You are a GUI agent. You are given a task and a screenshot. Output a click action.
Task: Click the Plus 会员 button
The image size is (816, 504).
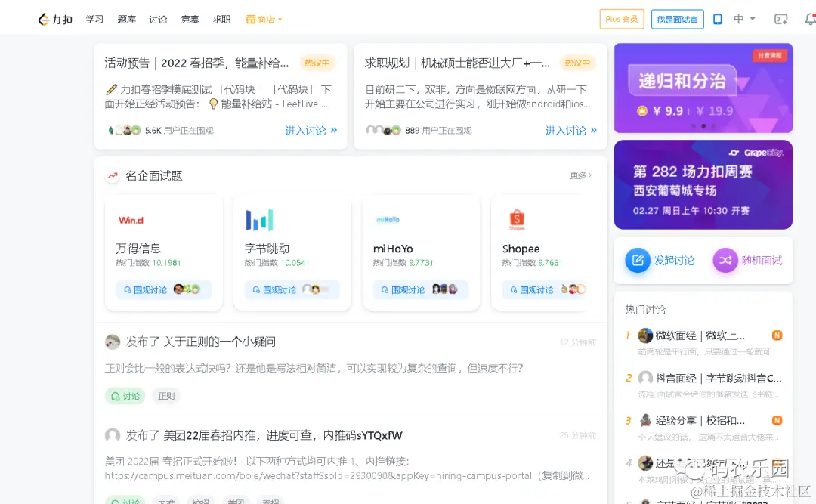[x=621, y=18]
